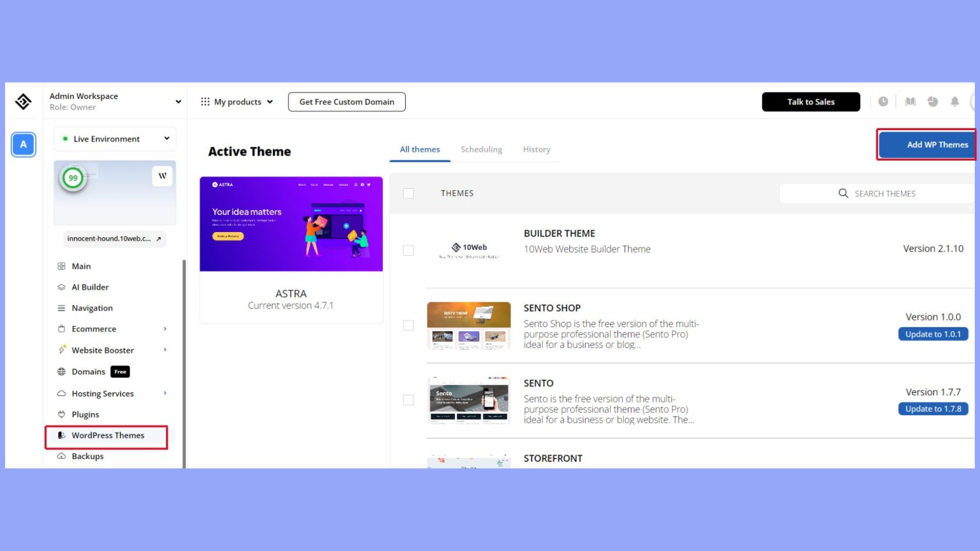
Task: Click the WordPress icon on the site card
Action: point(163,175)
